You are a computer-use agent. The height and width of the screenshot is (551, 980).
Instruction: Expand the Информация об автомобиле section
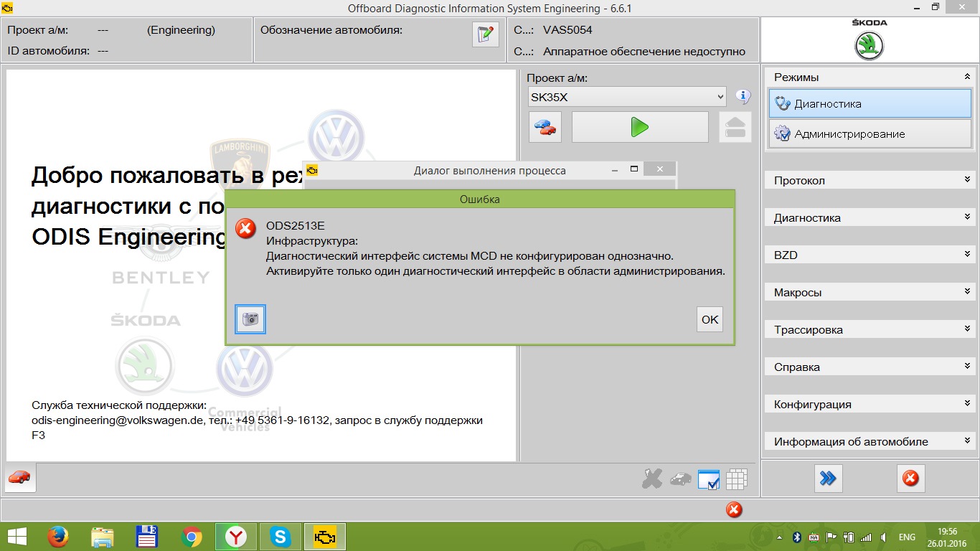(x=870, y=441)
